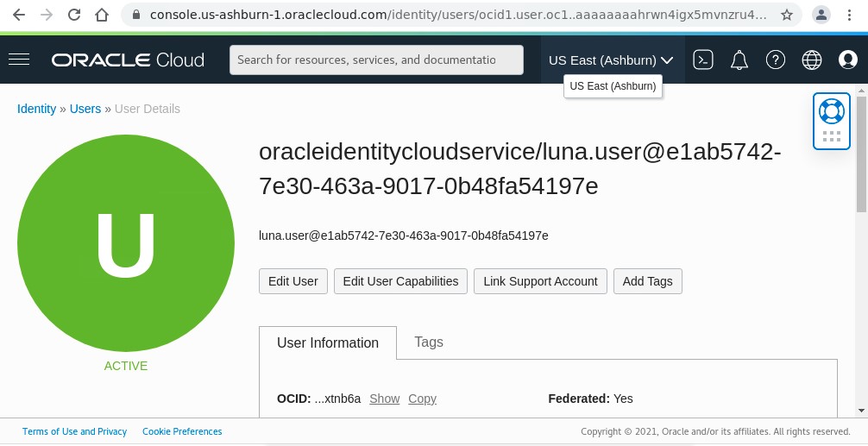Click the oracleidentitycloudservice user name heading
This screenshot has height=446, width=868.
click(x=519, y=169)
